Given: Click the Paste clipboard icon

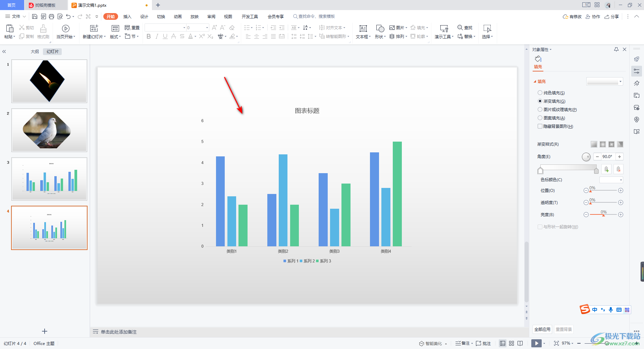Looking at the screenshot, I should click(10, 29).
